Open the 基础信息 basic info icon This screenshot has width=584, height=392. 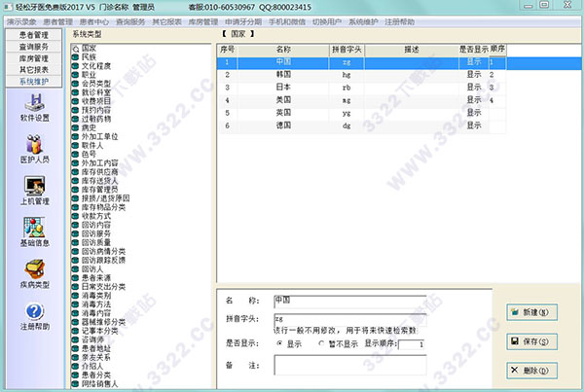[x=34, y=228]
